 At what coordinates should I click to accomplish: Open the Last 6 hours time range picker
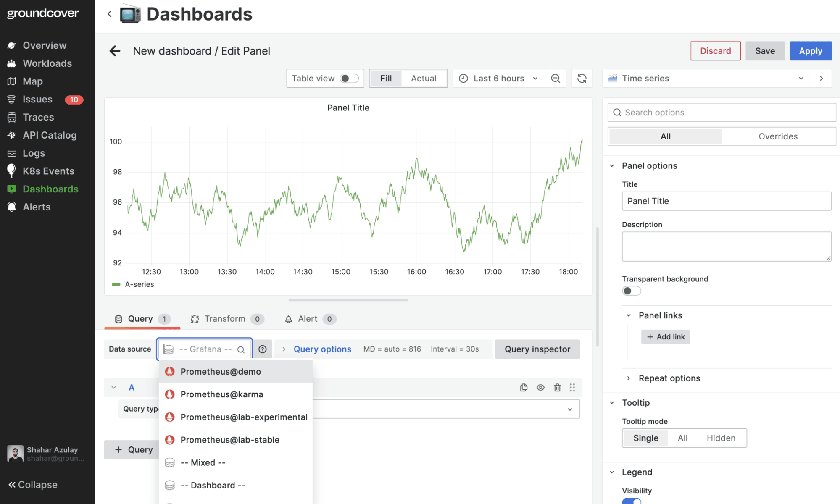click(x=498, y=78)
